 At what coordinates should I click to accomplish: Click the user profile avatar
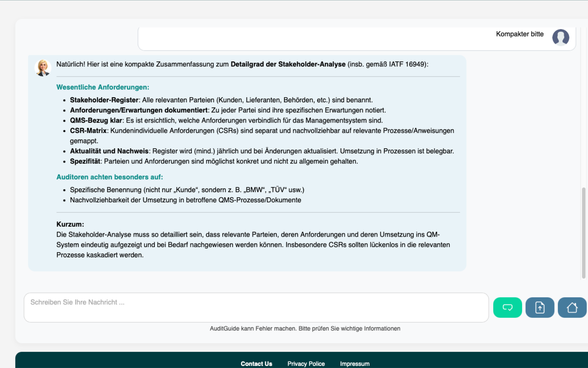560,37
